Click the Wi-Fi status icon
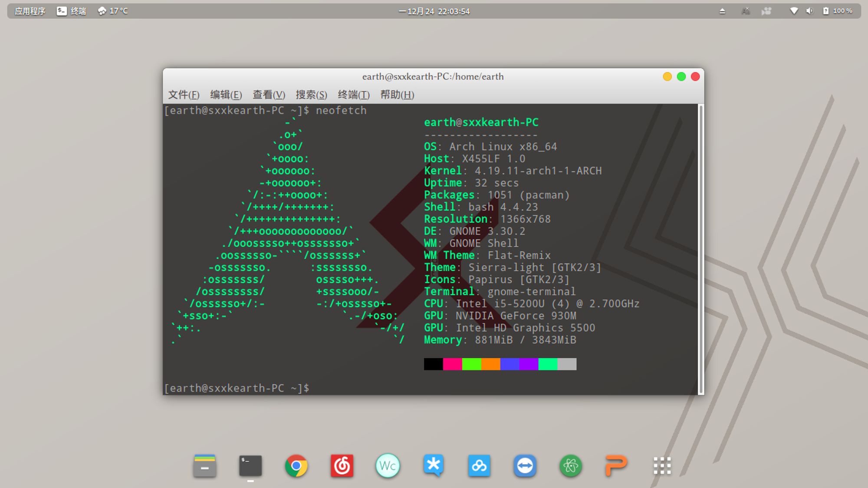 pyautogui.click(x=794, y=11)
